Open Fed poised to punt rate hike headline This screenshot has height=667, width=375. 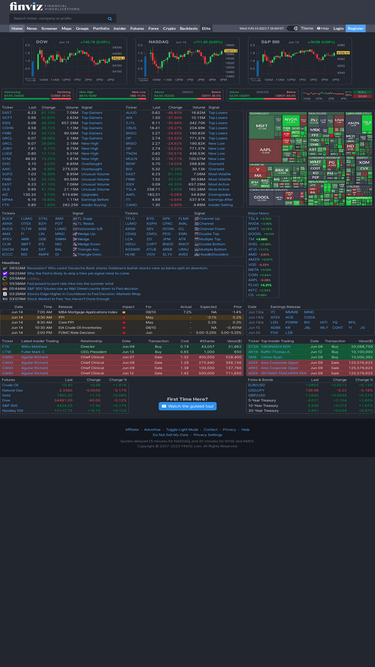(x=70, y=284)
